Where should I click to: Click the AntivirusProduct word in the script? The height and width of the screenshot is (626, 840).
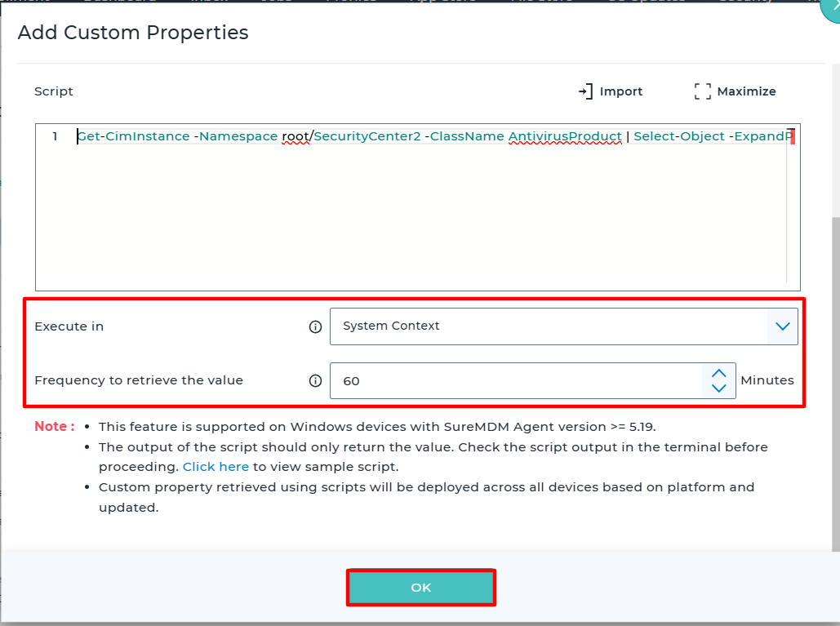tap(565, 136)
